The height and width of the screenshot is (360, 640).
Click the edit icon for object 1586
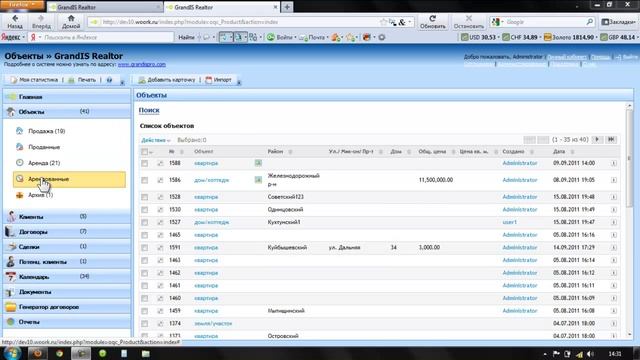point(160,180)
